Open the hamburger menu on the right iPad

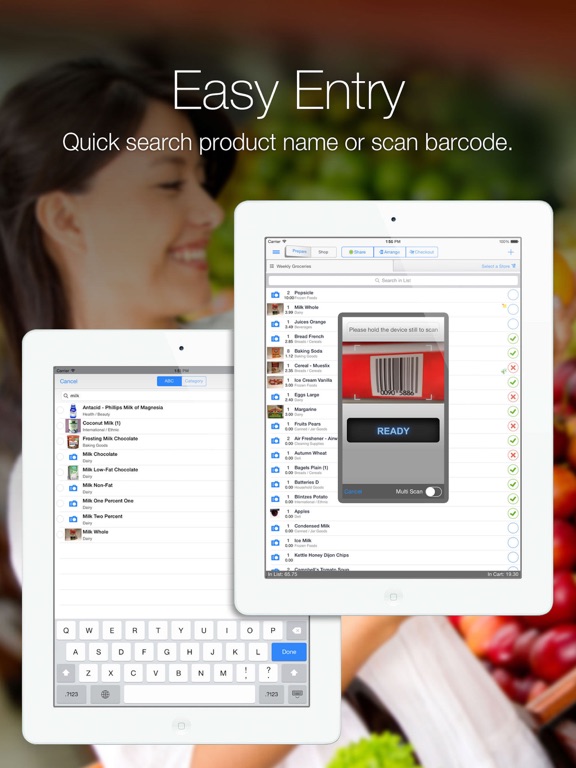pyautogui.click(x=276, y=252)
